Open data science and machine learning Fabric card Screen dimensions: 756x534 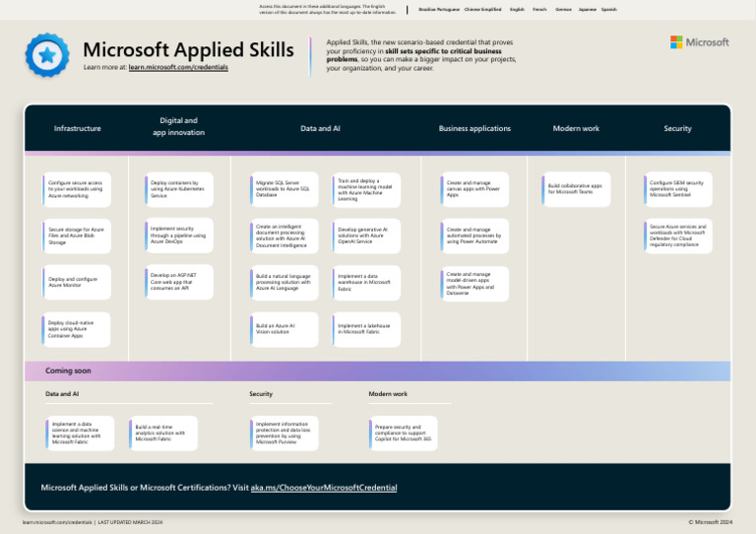[x=80, y=434]
